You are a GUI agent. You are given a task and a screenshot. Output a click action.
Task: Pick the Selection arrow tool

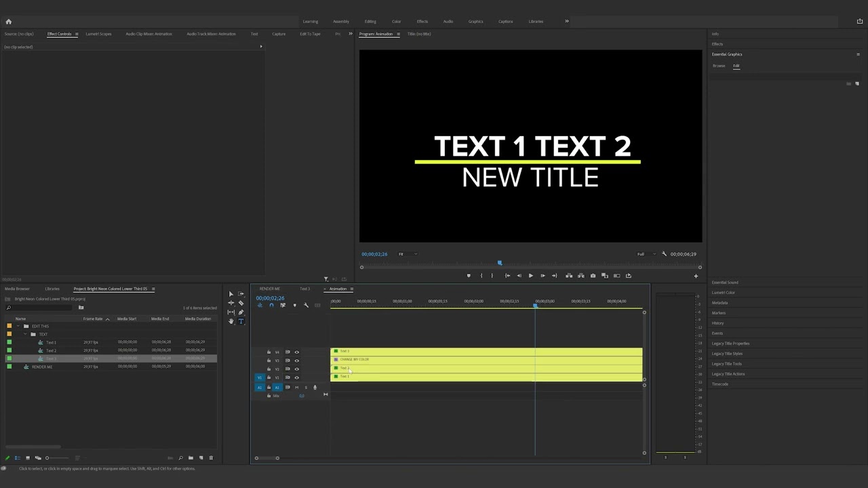(x=231, y=294)
